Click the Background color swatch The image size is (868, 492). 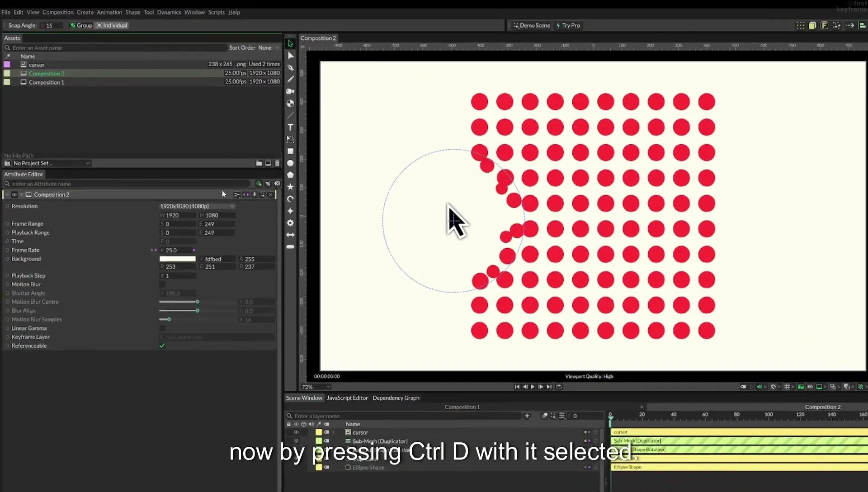[x=178, y=259]
